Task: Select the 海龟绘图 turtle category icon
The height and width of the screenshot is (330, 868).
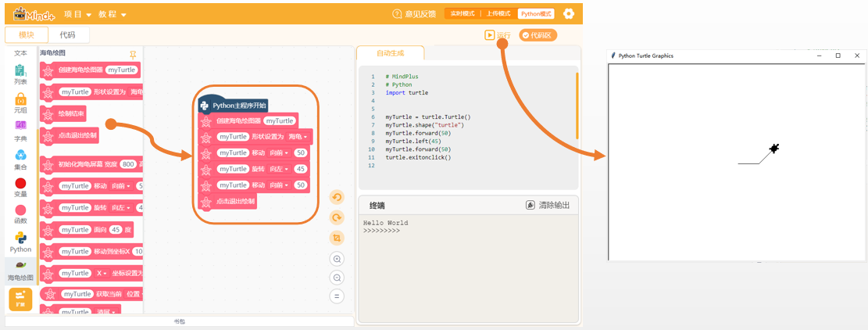Action: click(x=20, y=265)
